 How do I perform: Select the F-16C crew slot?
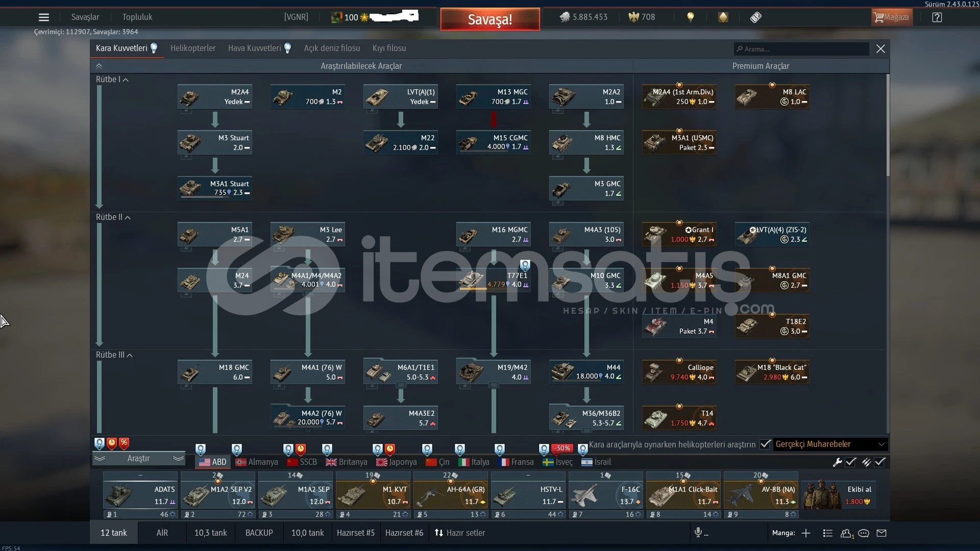606,495
